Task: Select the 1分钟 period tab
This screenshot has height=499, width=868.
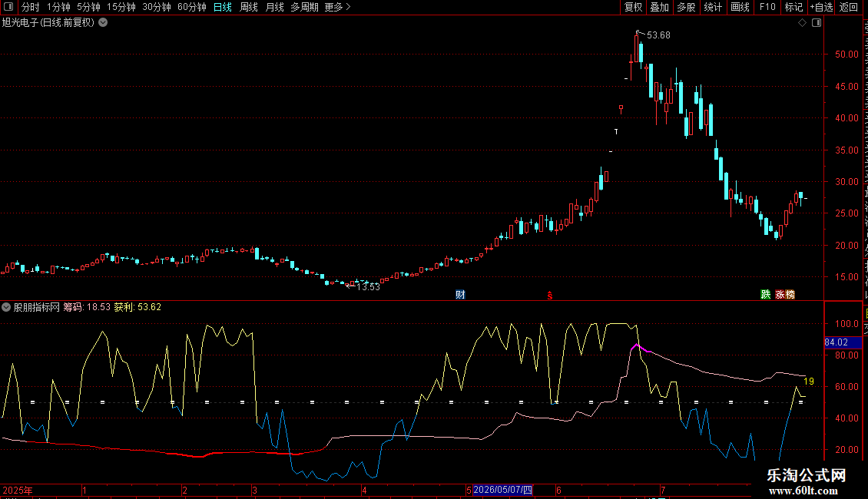Action: click(x=58, y=7)
